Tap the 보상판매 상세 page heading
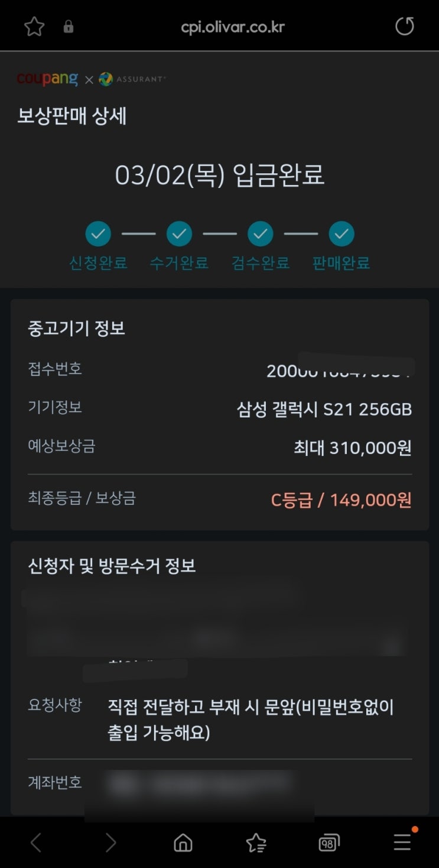This screenshot has height=868, width=439. click(x=72, y=116)
